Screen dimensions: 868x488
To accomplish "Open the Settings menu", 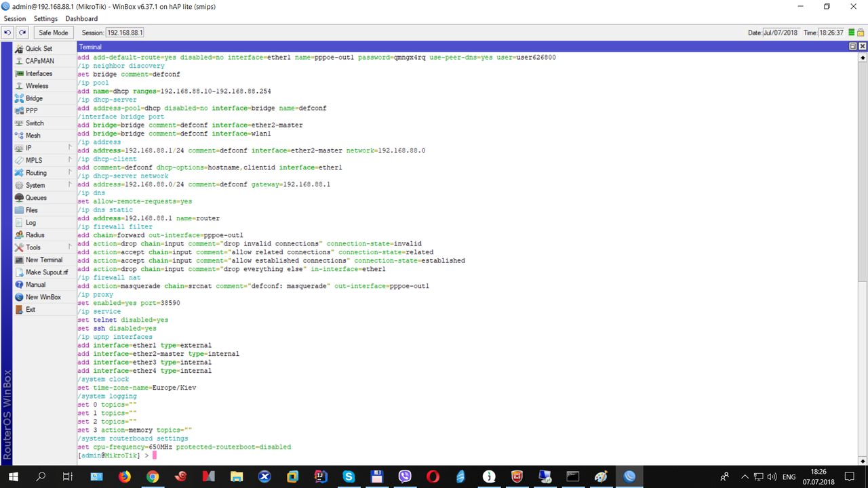I will coord(45,19).
